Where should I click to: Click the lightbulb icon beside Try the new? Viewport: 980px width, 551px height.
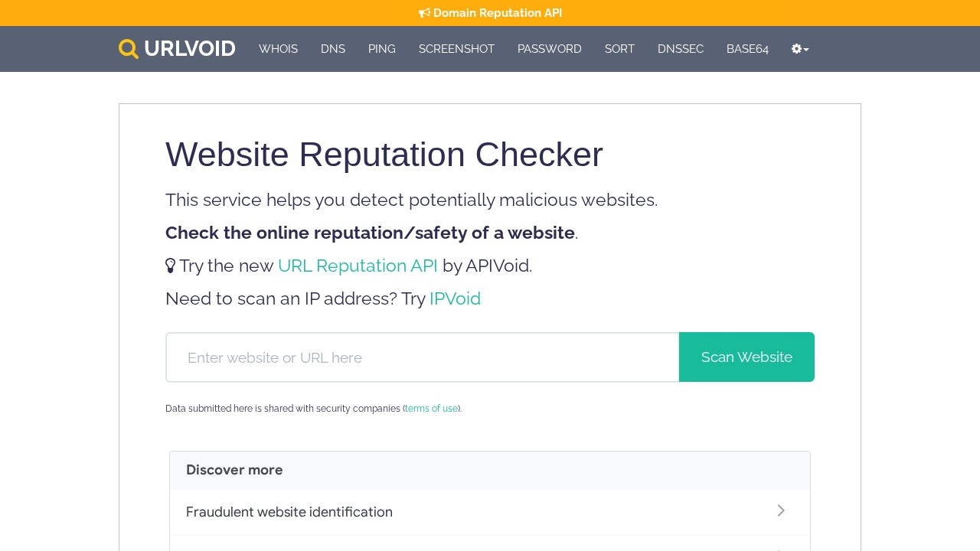point(171,266)
